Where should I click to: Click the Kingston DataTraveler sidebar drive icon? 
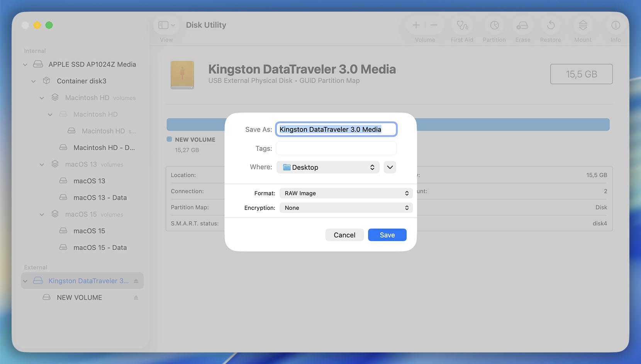38,281
